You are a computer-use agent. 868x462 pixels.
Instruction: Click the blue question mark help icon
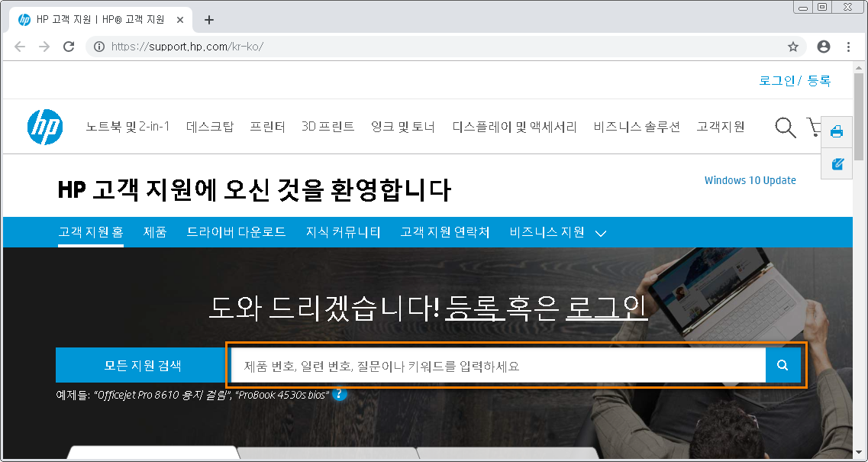340,394
